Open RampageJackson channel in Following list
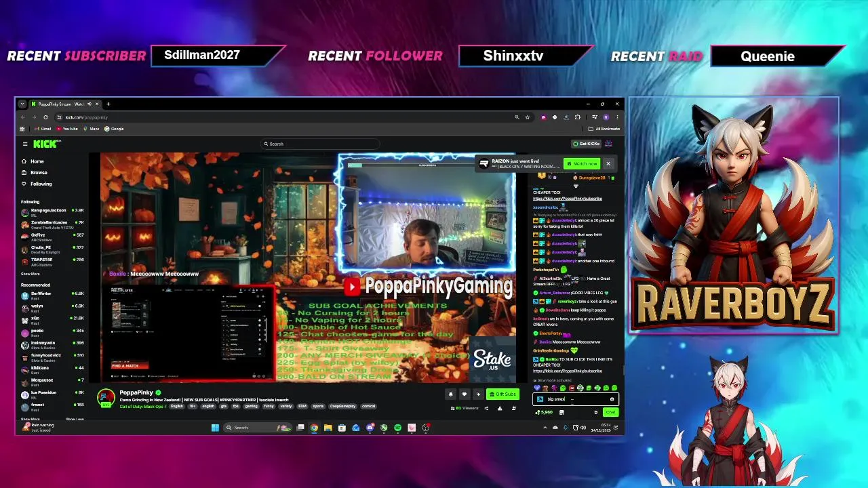This screenshot has width=868, height=488. click(52, 211)
